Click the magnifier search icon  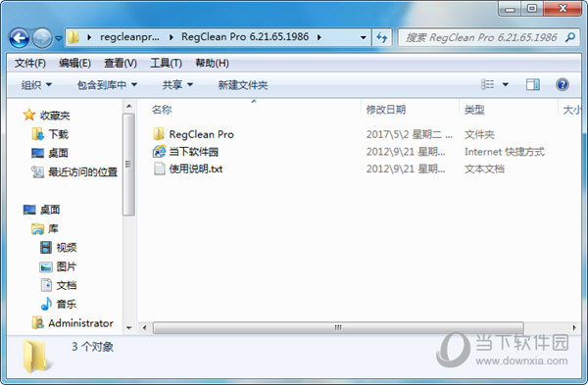click(x=570, y=37)
